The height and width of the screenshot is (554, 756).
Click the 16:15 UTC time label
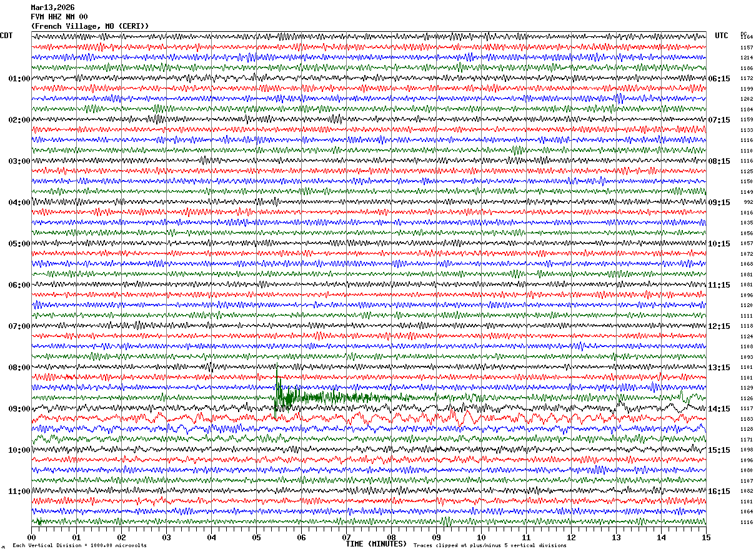tap(719, 491)
